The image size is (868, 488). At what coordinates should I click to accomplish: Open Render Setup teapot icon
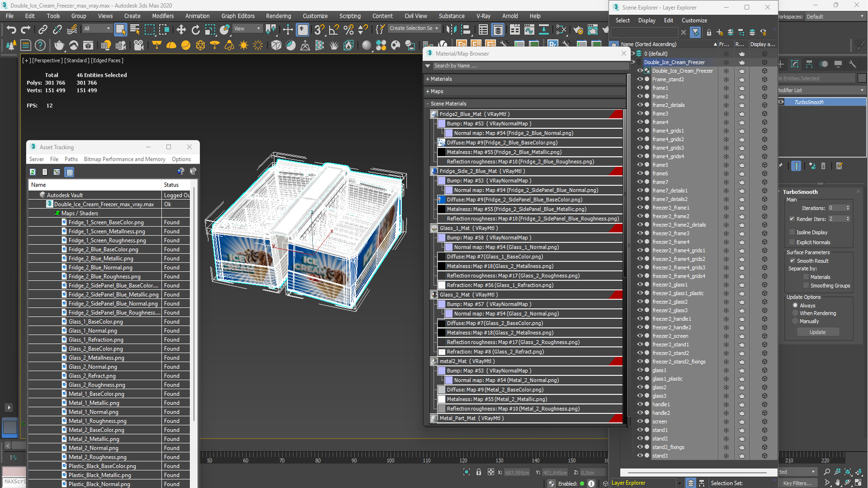click(x=578, y=30)
